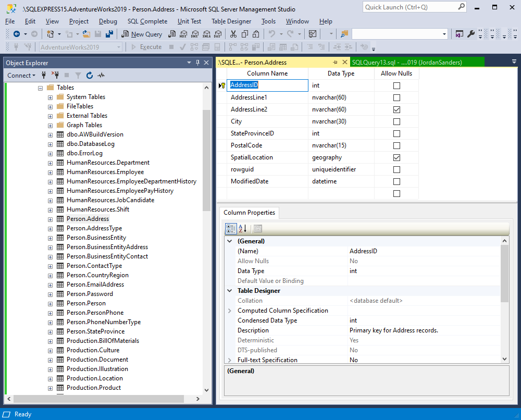Screen dimensions: 521x420
Task: Open the Activity Monitor toolbar icon
Action: tap(312, 34)
